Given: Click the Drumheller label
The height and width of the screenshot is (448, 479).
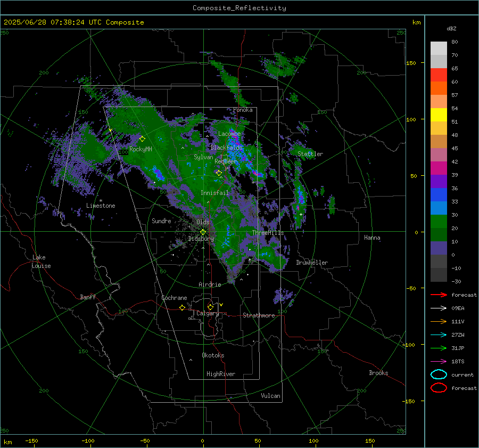Looking at the screenshot, I should click(x=312, y=263).
